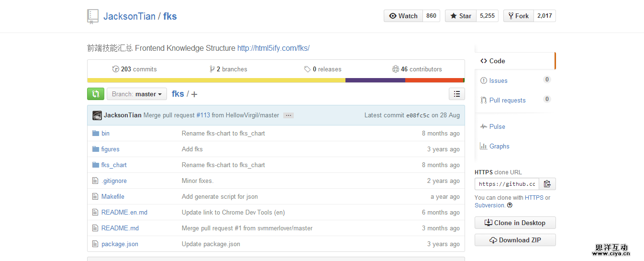Click the Download ZIP button
The height and width of the screenshot is (261, 644).
(515, 240)
